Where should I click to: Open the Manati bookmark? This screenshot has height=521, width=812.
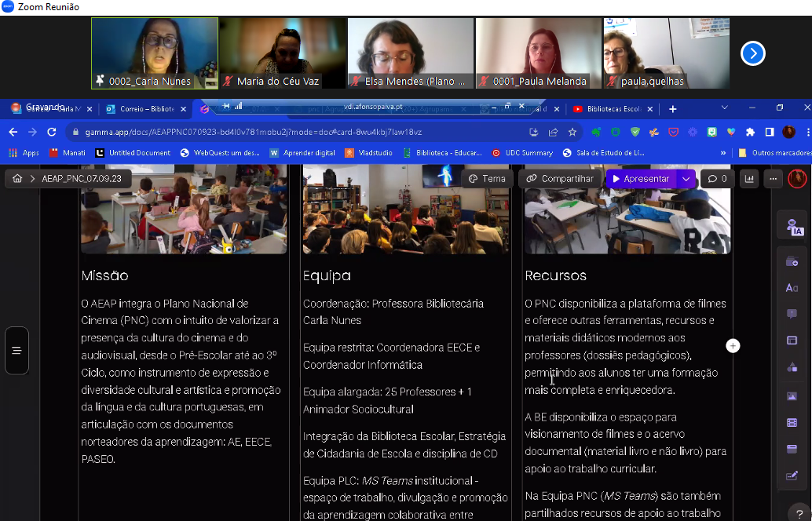68,153
